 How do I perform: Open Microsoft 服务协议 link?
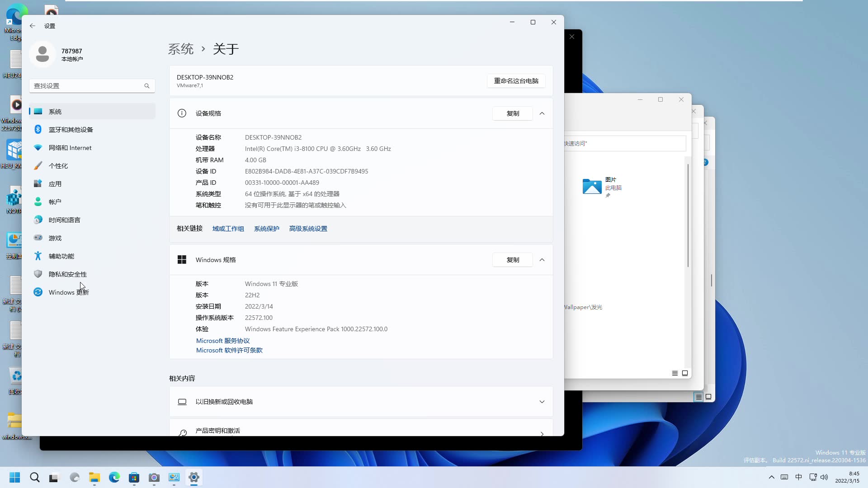(223, 341)
